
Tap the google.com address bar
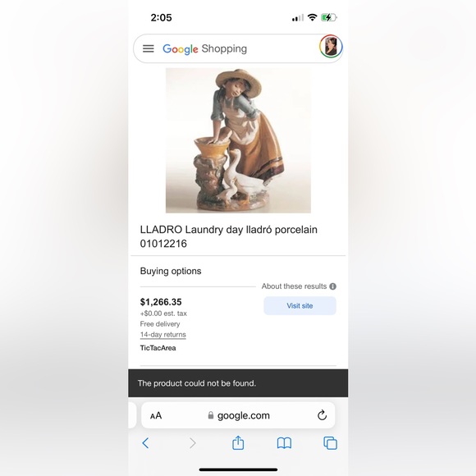pos(238,415)
